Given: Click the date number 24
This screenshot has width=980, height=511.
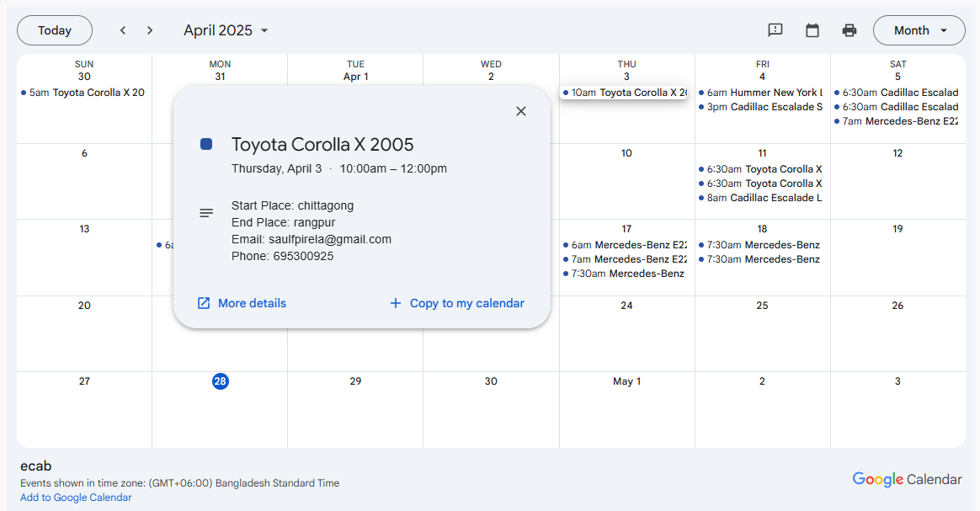Looking at the screenshot, I should point(627,306).
